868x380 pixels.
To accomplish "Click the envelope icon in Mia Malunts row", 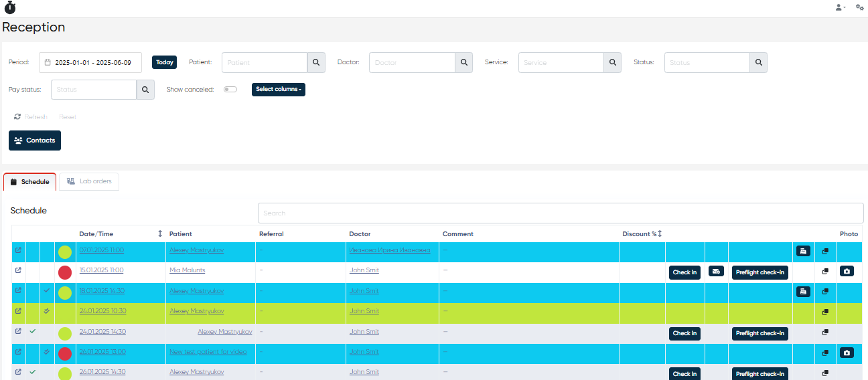I will 716,272.
